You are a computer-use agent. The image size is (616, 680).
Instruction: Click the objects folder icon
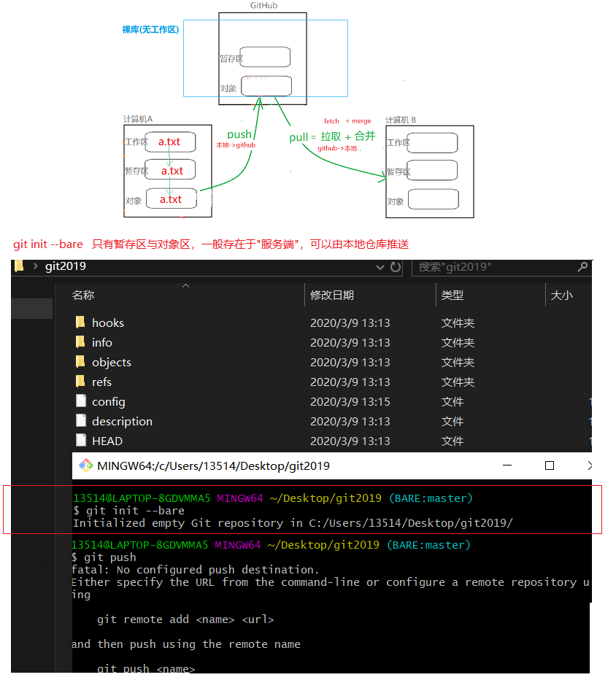tap(81, 362)
